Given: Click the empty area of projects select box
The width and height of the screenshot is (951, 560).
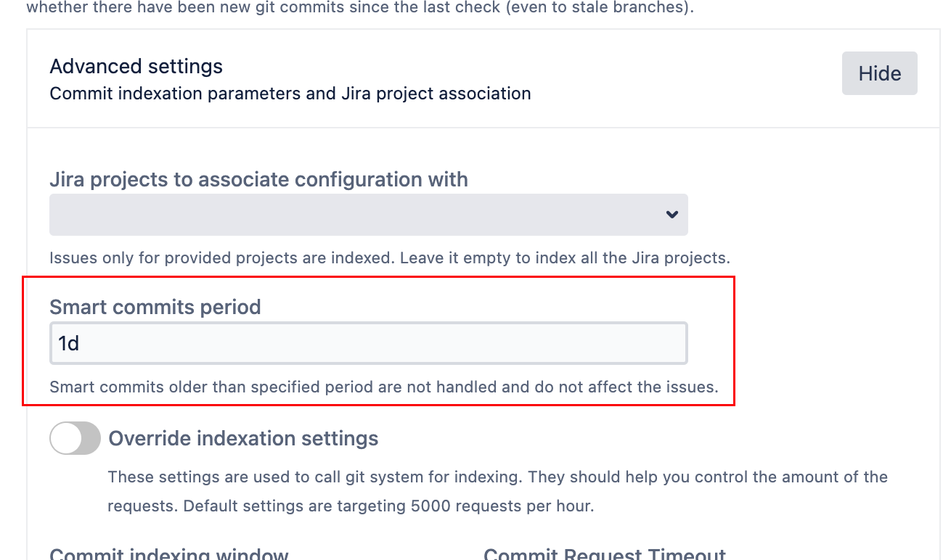Looking at the screenshot, I should point(290,214).
